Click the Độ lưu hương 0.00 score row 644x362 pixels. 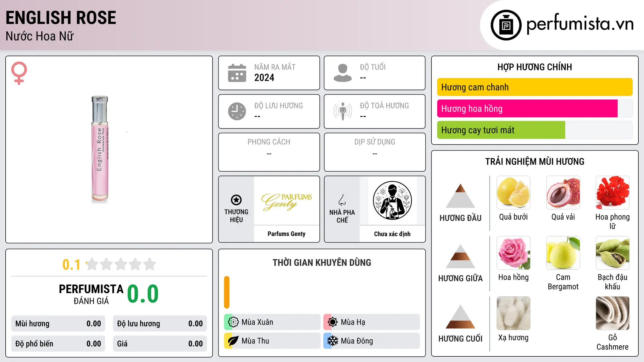pos(160,324)
